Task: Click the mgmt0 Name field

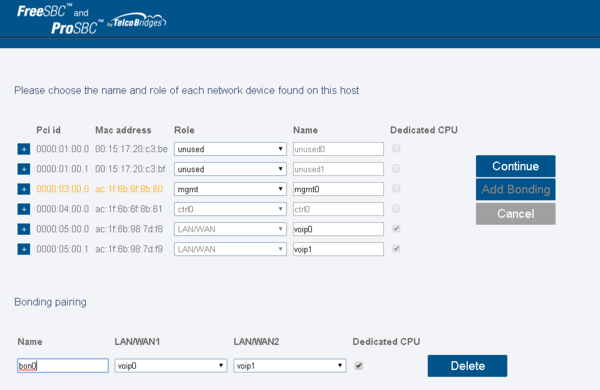Action: coord(338,189)
